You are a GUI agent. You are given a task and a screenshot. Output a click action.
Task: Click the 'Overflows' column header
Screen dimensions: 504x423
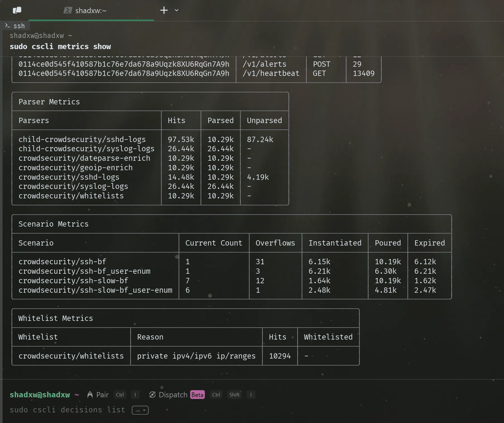(x=275, y=243)
